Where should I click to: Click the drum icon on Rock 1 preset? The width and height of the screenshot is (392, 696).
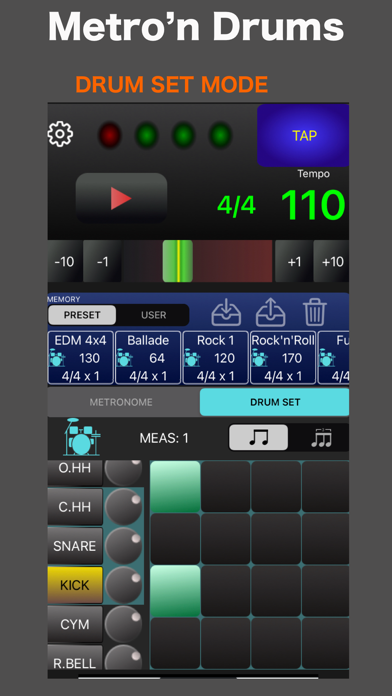pos(192,358)
